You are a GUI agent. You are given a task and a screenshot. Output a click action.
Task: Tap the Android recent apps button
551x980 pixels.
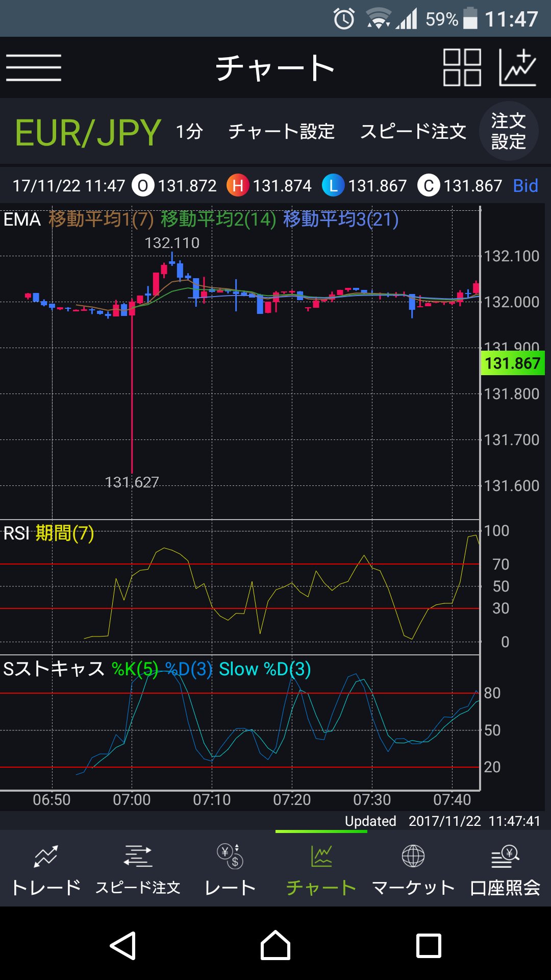[x=429, y=946]
